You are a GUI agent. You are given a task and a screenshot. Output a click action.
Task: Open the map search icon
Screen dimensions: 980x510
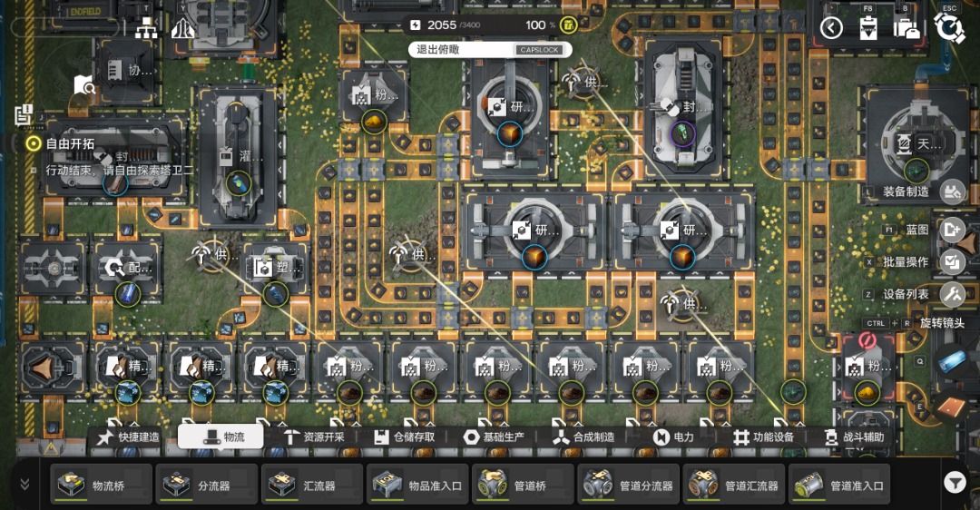point(84,85)
